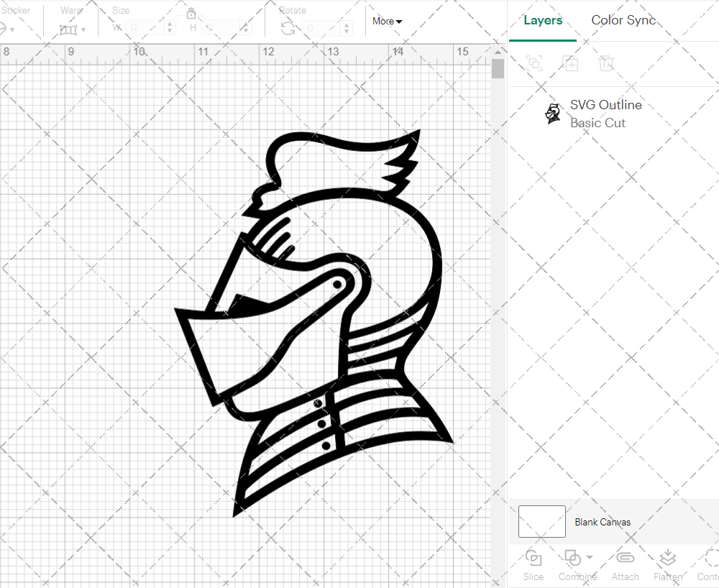This screenshot has width=719, height=588.
Task: Click the delete layer trash icon
Action: click(x=606, y=63)
